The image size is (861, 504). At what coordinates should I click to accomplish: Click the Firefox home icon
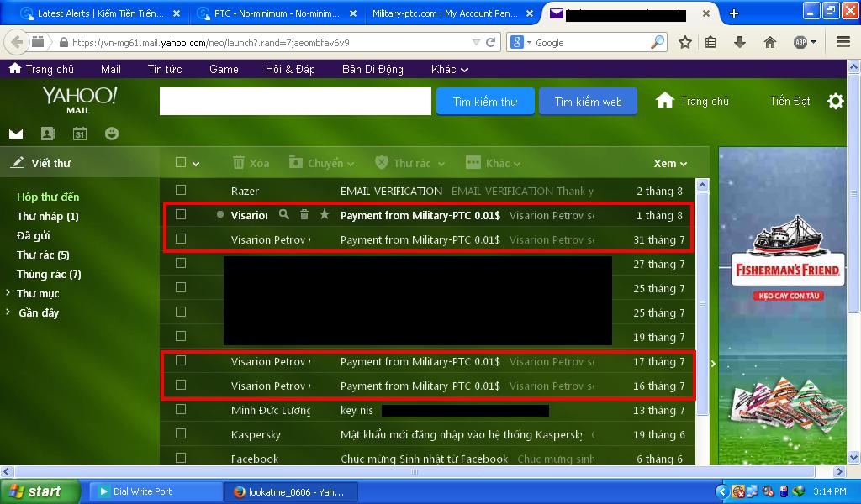pyautogui.click(x=770, y=42)
